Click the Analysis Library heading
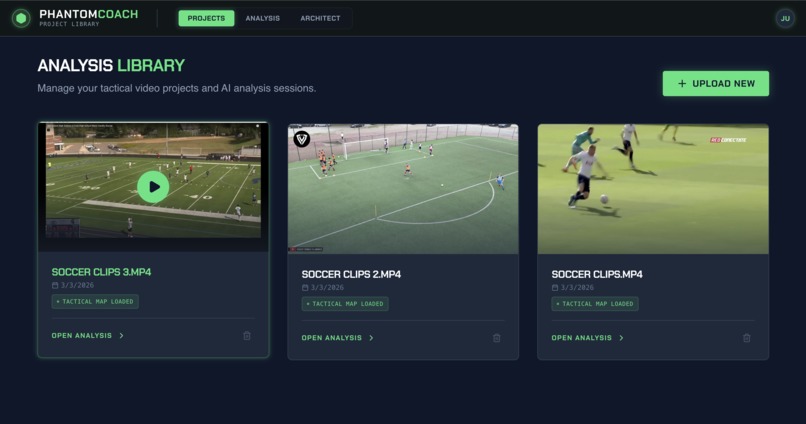The width and height of the screenshot is (806, 424). [111, 65]
